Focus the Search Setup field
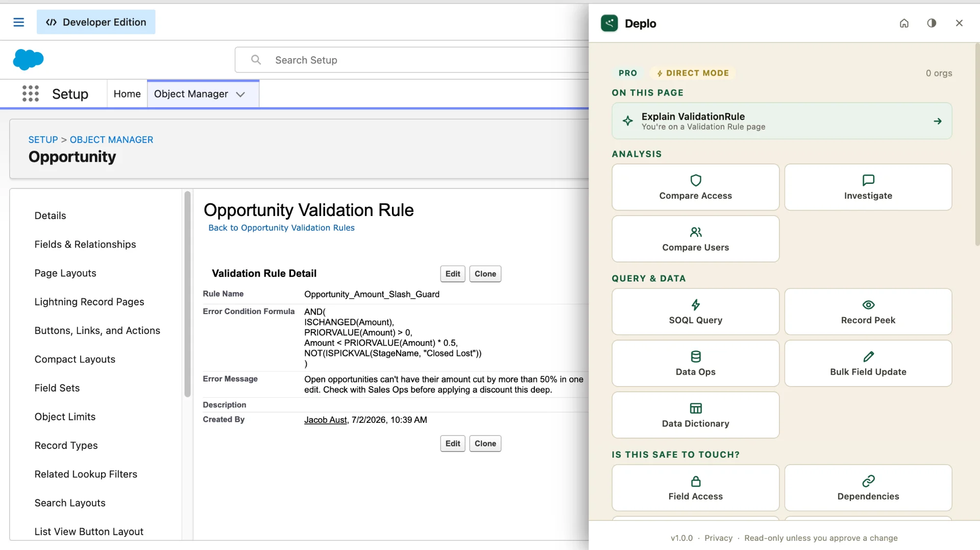 coord(411,60)
